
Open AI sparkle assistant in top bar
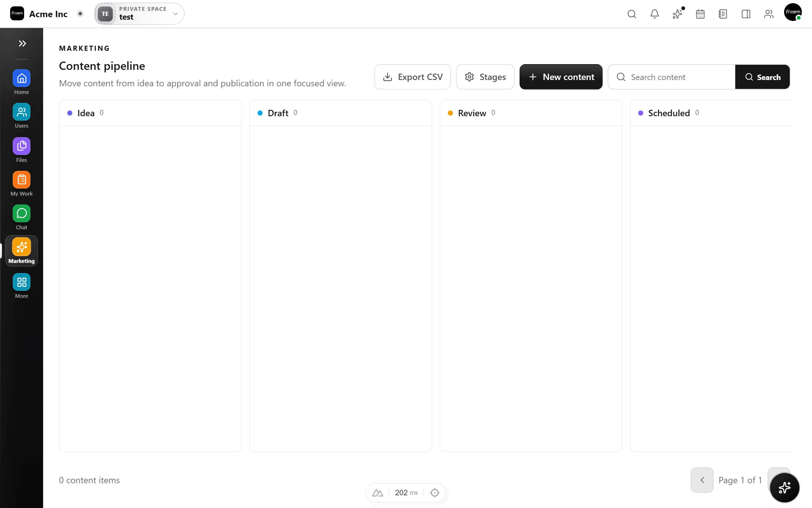click(677, 14)
